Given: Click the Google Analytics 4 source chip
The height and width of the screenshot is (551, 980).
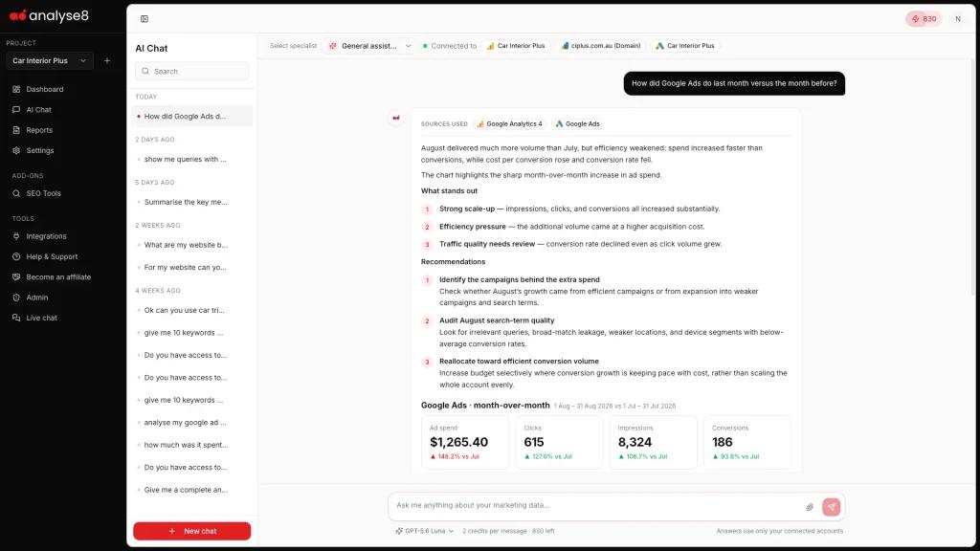Looking at the screenshot, I should click(x=509, y=123).
